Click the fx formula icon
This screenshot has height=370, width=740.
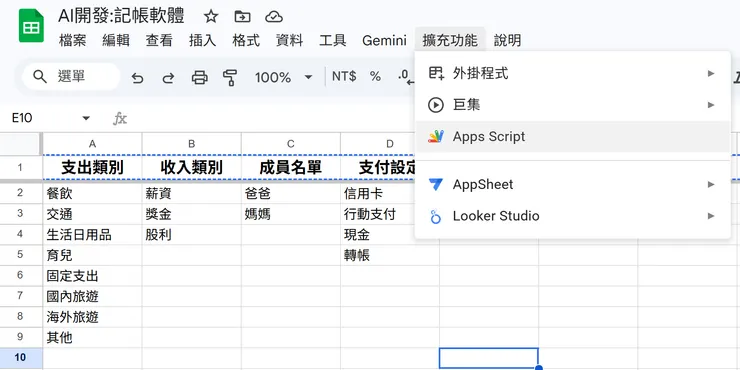[x=120, y=118]
